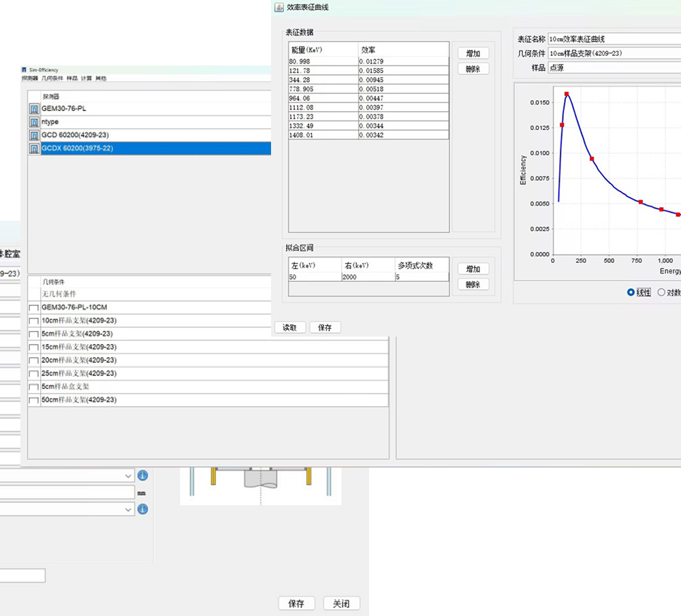
Task: Check the GEM30-76-PL-10CM geometry checkbox
Action: (33, 308)
